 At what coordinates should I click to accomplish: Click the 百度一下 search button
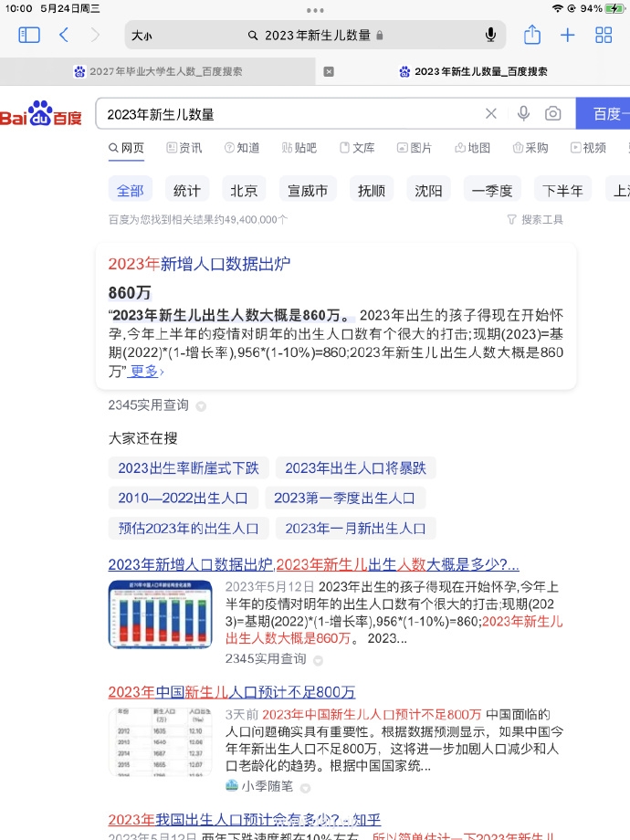coord(603,113)
